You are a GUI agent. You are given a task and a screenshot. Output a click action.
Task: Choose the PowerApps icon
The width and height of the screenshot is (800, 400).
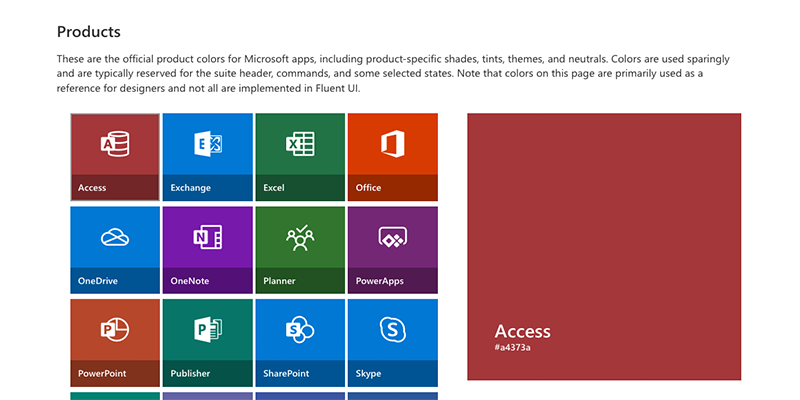pos(393,237)
